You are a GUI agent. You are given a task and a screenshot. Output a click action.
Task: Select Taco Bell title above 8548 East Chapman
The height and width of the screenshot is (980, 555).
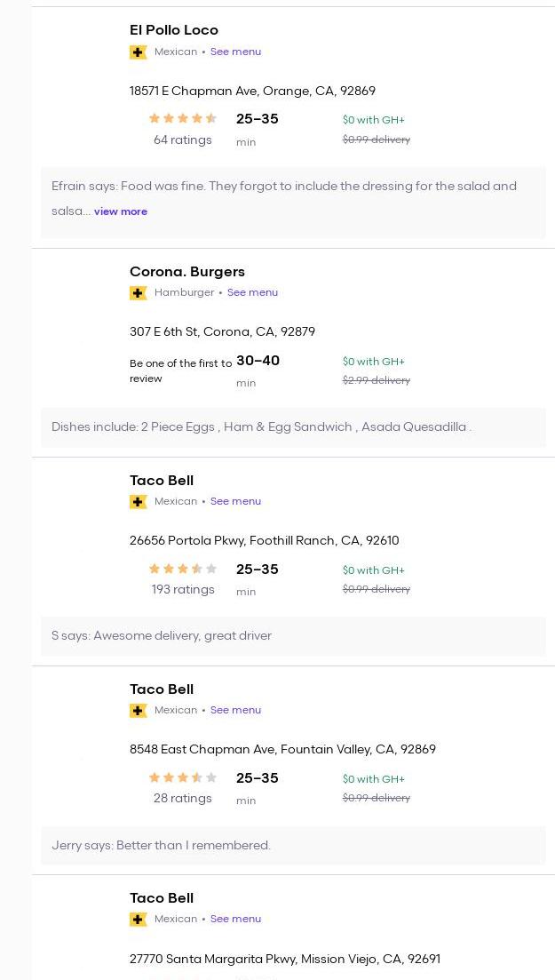point(162,689)
